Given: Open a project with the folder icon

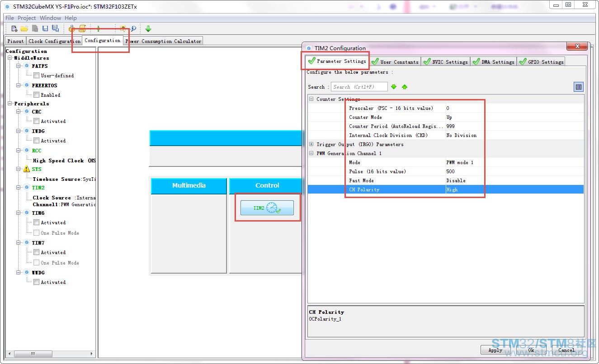Looking at the screenshot, I should click(24, 28).
